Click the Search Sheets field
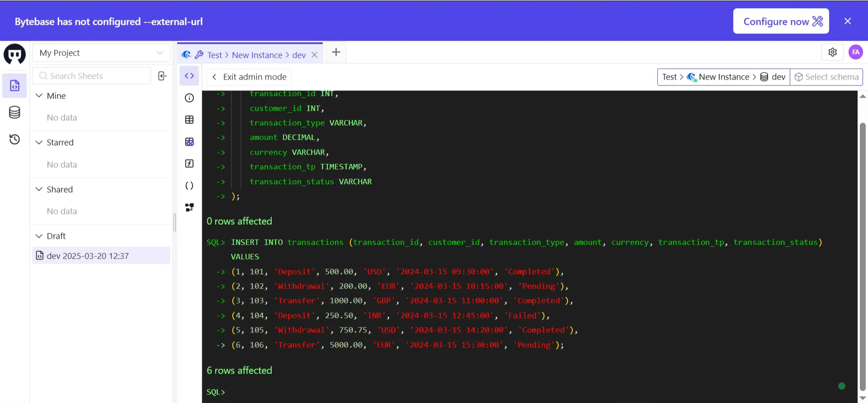 [92, 76]
